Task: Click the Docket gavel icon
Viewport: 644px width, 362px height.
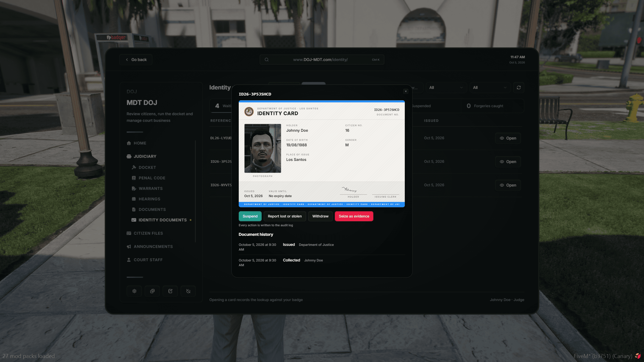Action: coord(134,167)
